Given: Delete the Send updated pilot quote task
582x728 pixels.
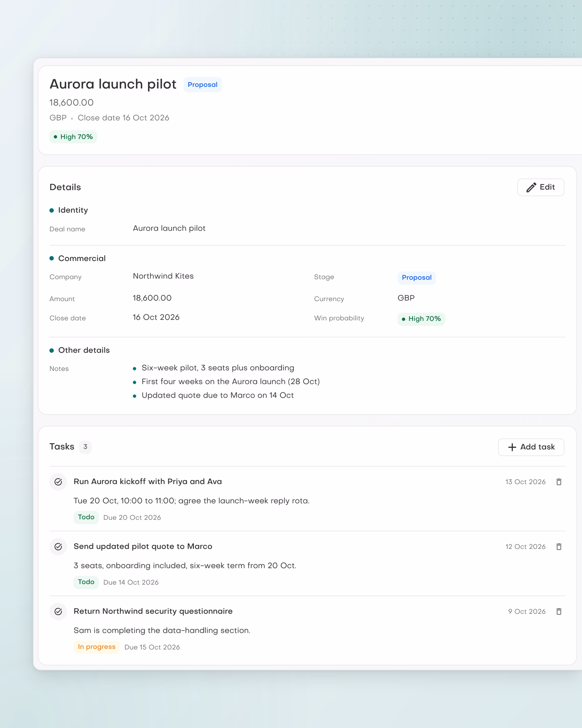Looking at the screenshot, I should pyautogui.click(x=559, y=547).
